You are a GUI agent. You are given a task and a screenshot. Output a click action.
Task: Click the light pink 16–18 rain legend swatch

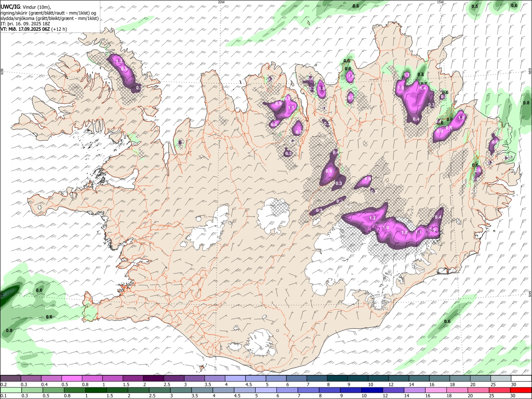[436, 390]
